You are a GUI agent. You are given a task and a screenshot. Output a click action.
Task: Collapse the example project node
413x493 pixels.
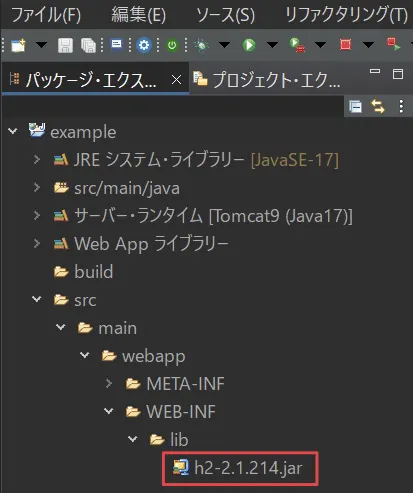[x=13, y=131]
